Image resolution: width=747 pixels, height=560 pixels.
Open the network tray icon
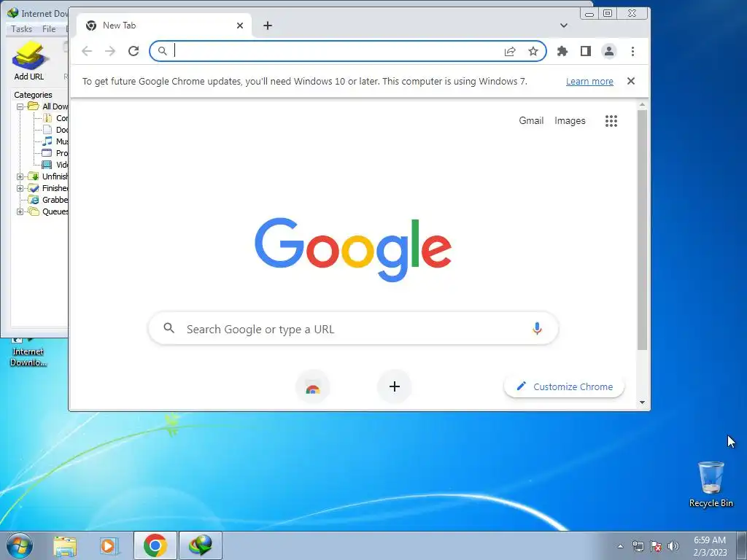tap(638, 546)
